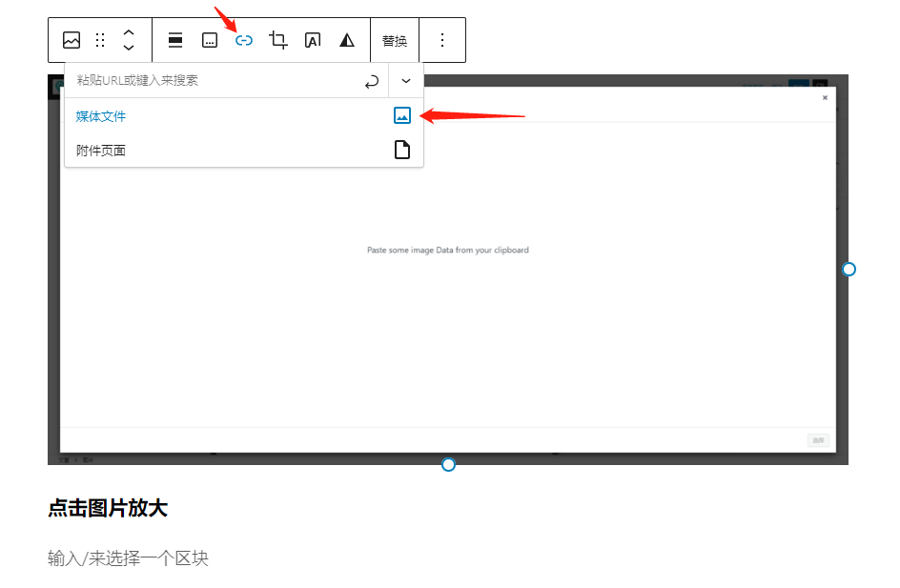Select the crop image tool

[278, 40]
